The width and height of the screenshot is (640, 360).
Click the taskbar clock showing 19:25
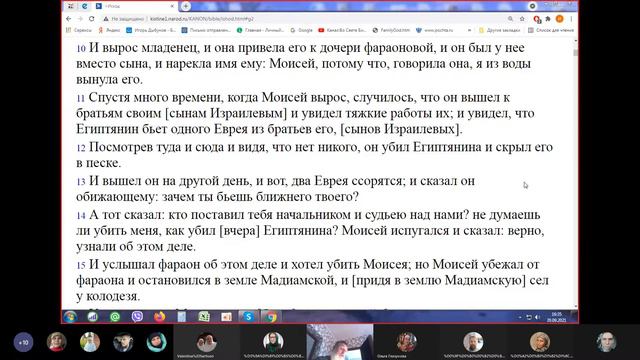[x=556, y=317]
